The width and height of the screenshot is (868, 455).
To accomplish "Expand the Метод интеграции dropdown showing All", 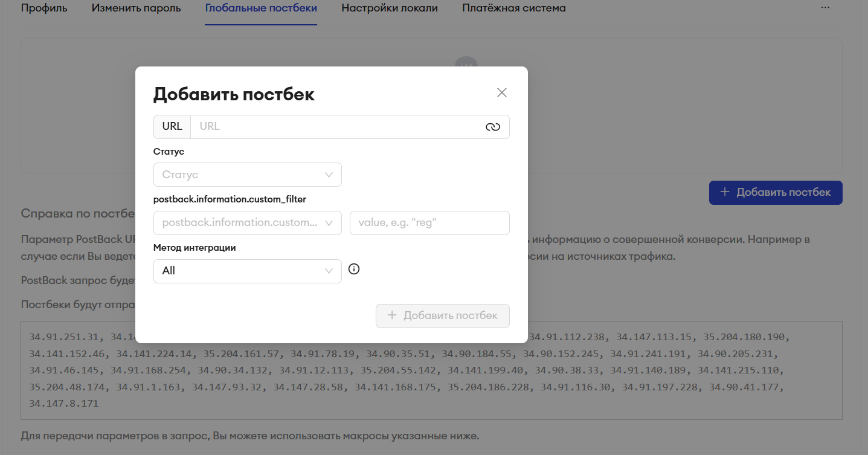I will [247, 271].
